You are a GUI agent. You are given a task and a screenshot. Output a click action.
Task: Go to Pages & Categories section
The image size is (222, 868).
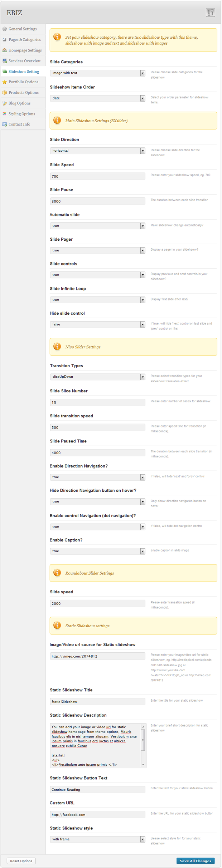(24, 40)
